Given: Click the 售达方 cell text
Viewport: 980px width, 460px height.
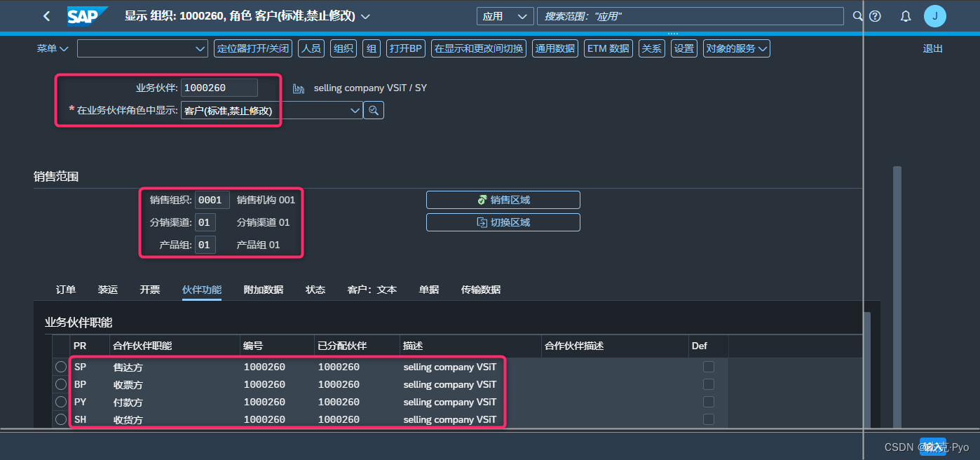Looking at the screenshot, I should coord(128,367).
